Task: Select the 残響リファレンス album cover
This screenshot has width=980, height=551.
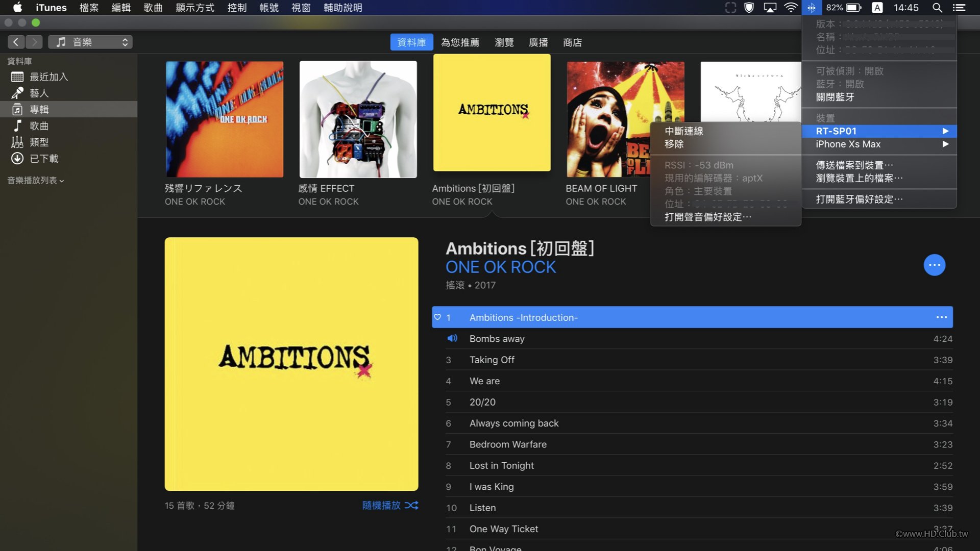Action: point(225,119)
